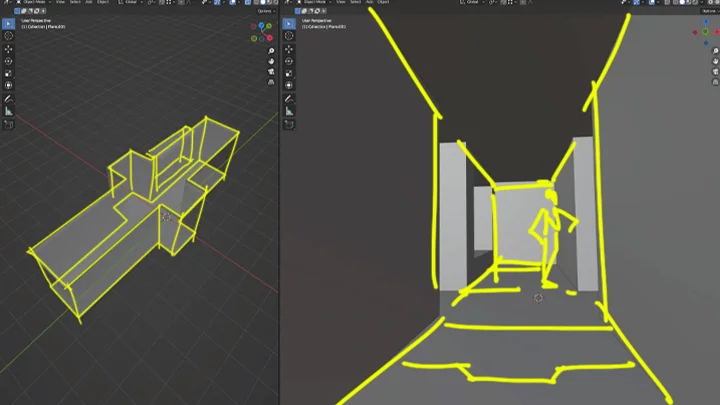Viewport: 720px width, 405px height.
Task: Toggle camera view icon in left viewport
Action: [271, 72]
